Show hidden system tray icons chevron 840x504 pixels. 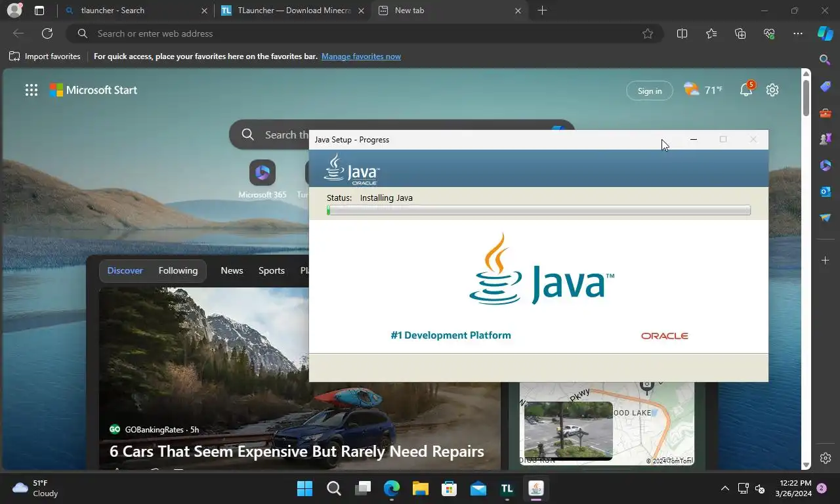(725, 488)
